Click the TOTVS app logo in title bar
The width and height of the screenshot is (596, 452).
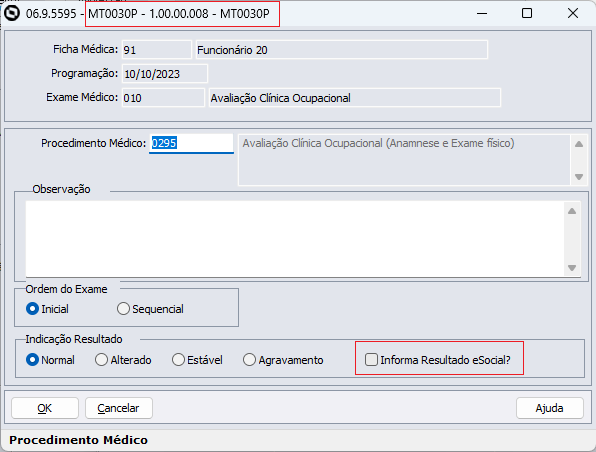coord(12,13)
